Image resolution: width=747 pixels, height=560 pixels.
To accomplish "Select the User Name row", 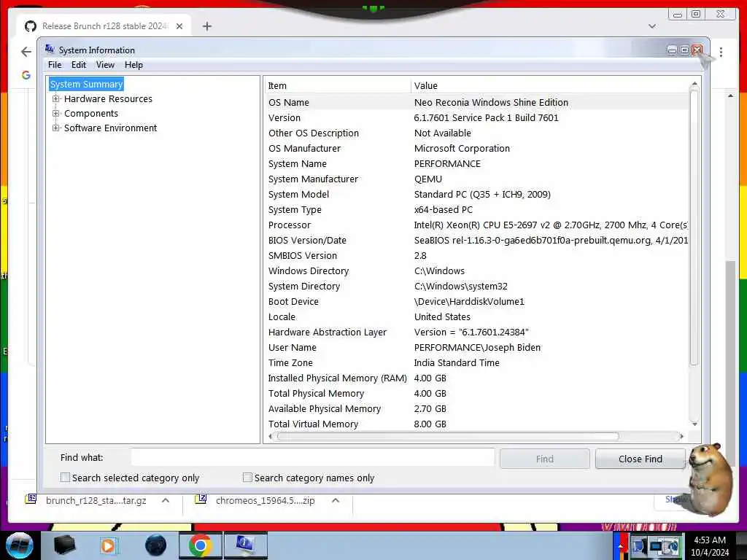I will [x=476, y=347].
